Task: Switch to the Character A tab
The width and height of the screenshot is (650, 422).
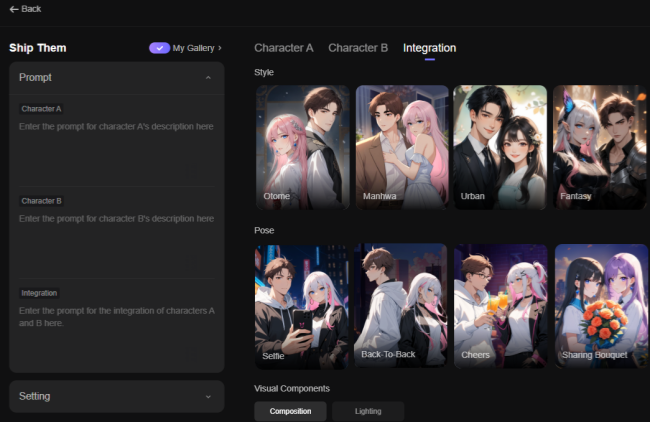Action: [284, 48]
